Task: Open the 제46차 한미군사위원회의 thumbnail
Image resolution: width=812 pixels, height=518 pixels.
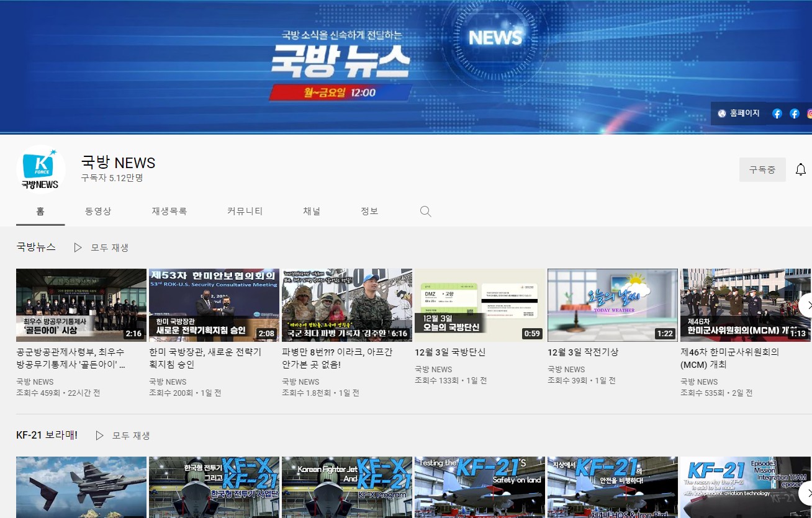Action: coord(746,305)
